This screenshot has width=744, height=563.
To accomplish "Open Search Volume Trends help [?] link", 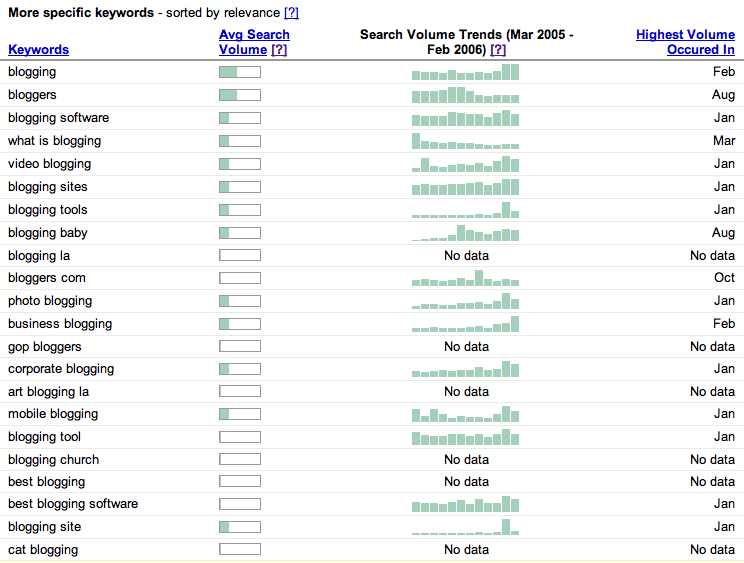I will [x=498, y=50].
